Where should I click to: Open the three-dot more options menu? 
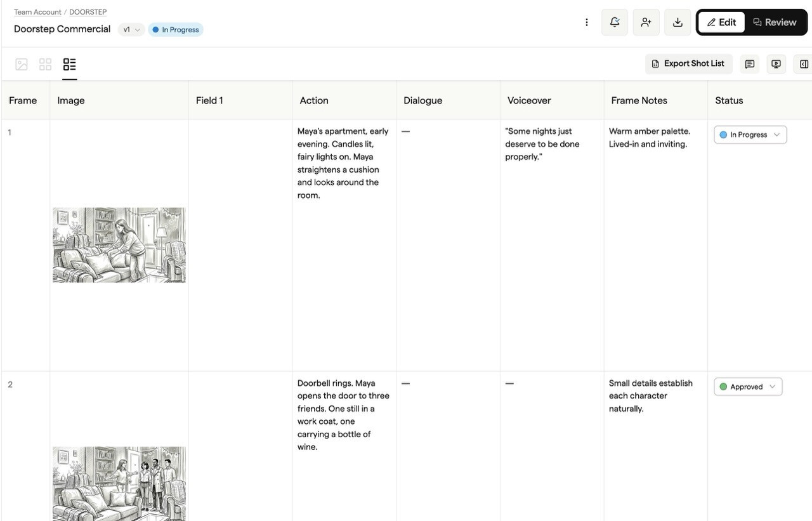[587, 22]
